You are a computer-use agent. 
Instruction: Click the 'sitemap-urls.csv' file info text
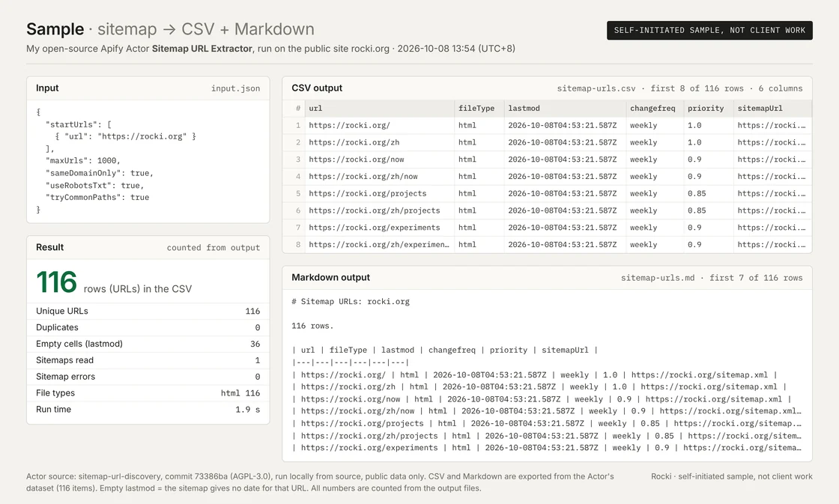pyautogui.click(x=596, y=88)
